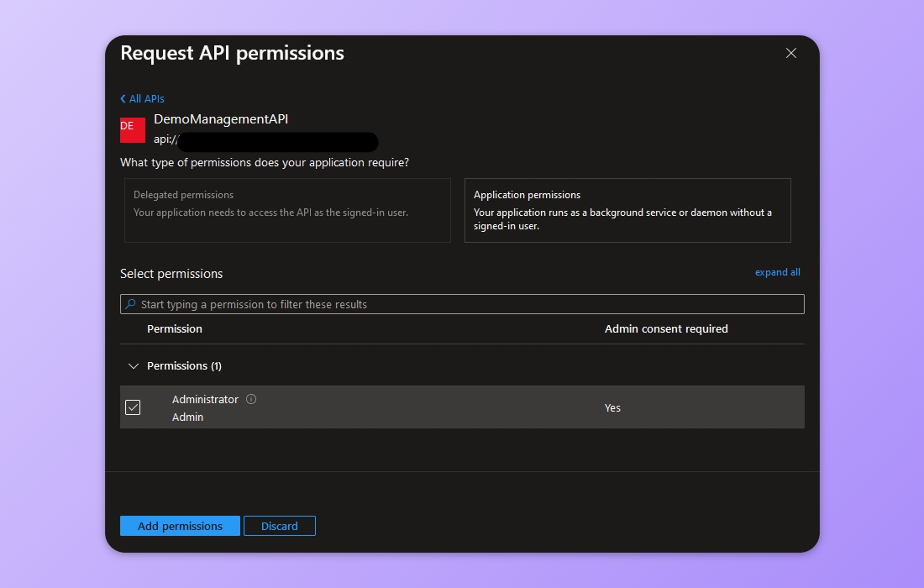Image resolution: width=924 pixels, height=588 pixels.
Task: Open the All APIs list
Action: (146, 98)
